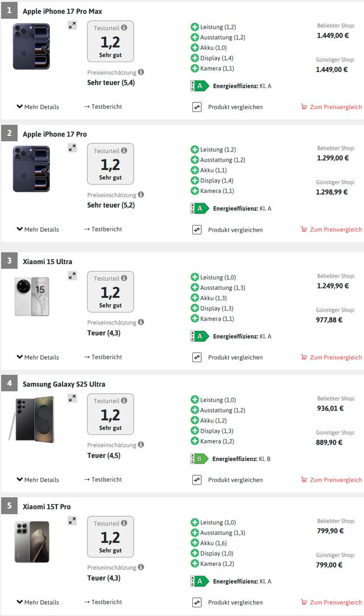Enlarge the iPhone 17 Pro Max image
Image resolution: width=364 pixels, height=616 pixels.
tap(72, 25)
